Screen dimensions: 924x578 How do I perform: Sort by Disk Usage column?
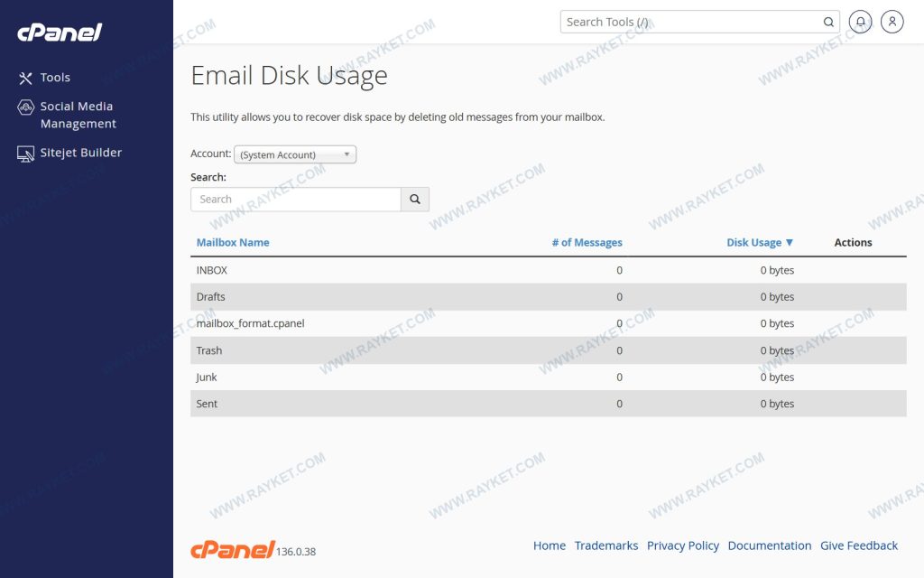(753, 242)
